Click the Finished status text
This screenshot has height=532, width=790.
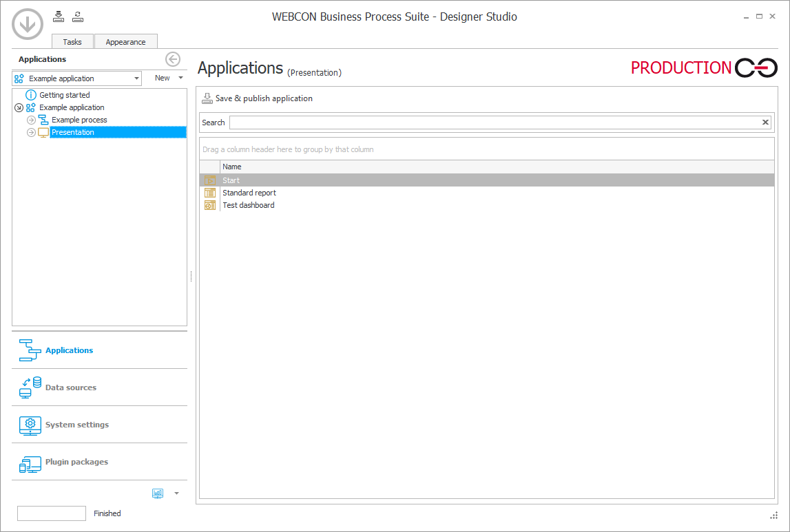(x=107, y=513)
